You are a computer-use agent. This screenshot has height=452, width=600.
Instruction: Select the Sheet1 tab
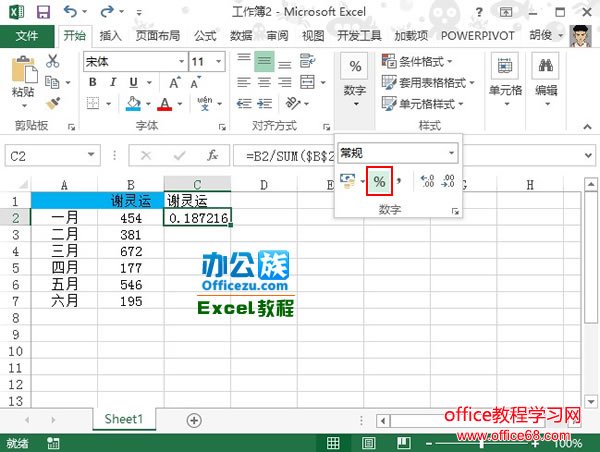124,419
